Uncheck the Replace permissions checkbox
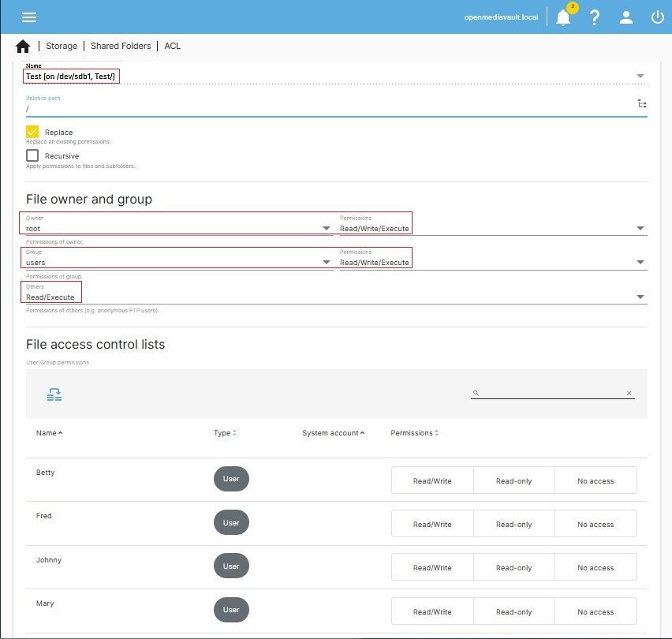The height and width of the screenshot is (639, 672). [x=32, y=133]
